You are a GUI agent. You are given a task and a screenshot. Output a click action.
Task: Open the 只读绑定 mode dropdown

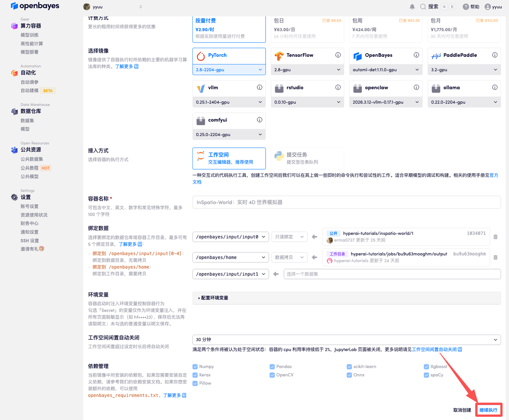coord(289,237)
